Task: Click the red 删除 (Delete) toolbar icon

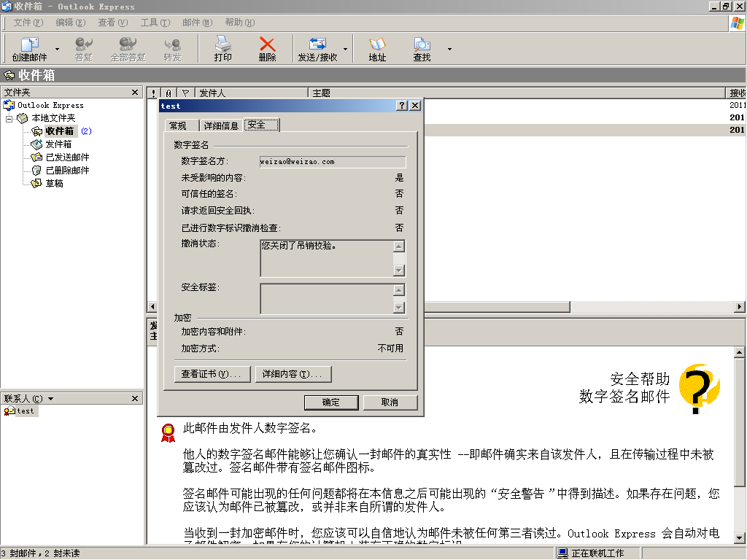Action: point(267,49)
